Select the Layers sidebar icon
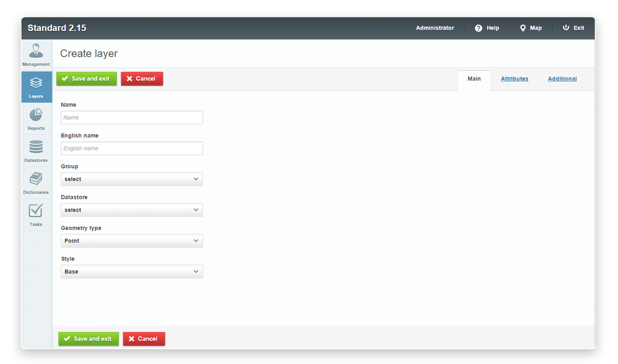This screenshot has height=364, width=618. 36,83
